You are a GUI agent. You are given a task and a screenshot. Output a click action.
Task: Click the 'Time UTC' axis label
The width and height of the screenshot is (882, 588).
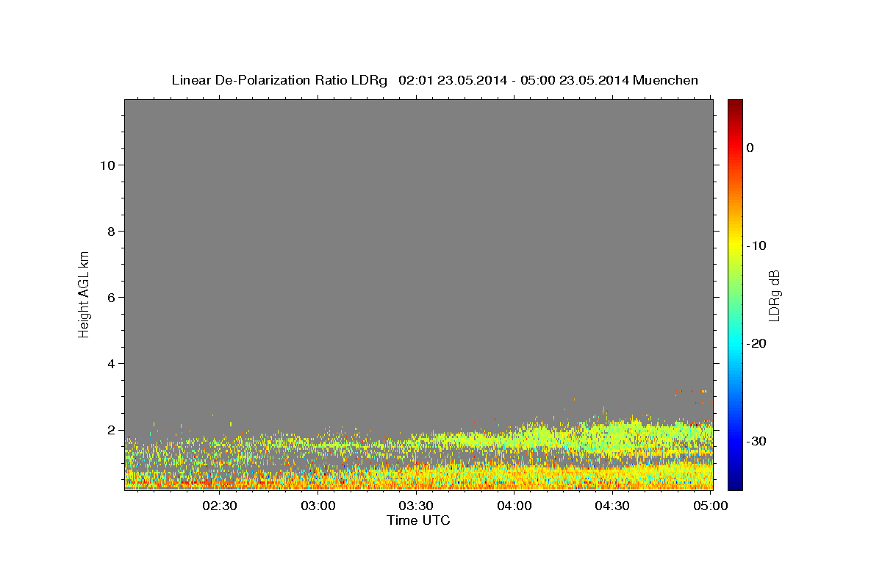pyautogui.click(x=418, y=520)
